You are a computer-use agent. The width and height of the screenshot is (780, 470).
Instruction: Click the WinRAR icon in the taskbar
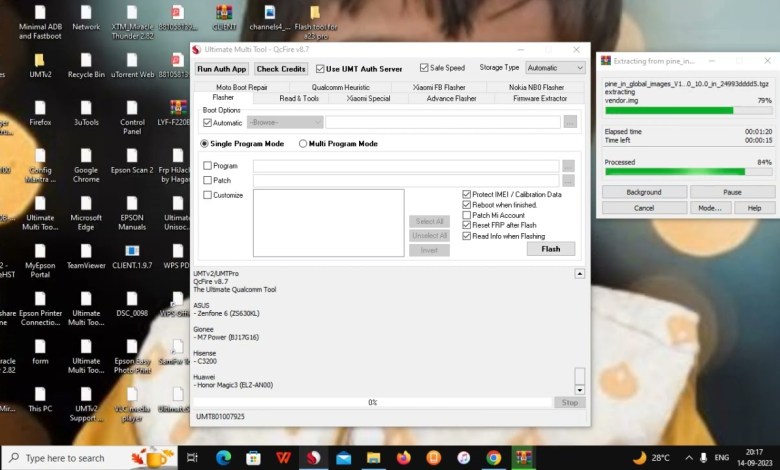(523, 457)
